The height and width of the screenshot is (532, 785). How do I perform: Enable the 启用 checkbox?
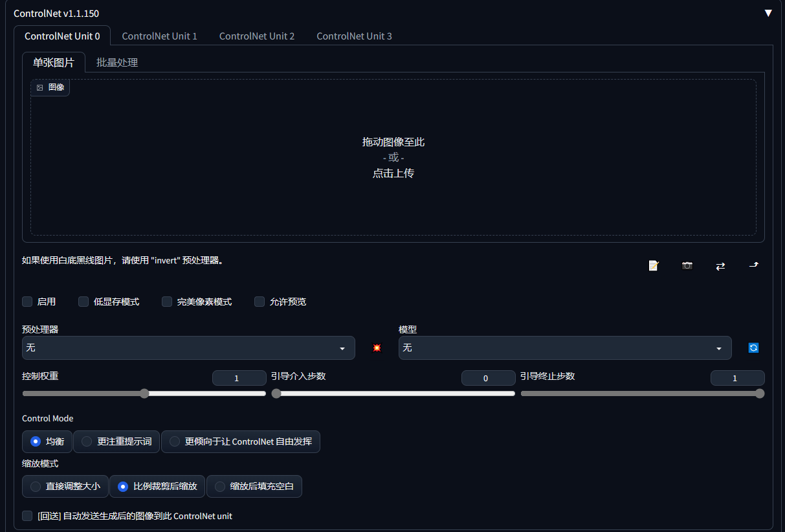[27, 302]
